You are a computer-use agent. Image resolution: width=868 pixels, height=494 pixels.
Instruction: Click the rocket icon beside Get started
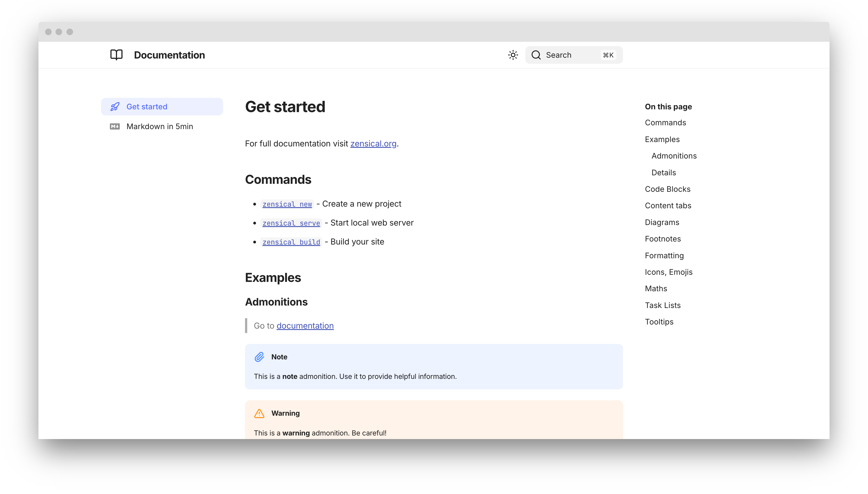click(115, 107)
